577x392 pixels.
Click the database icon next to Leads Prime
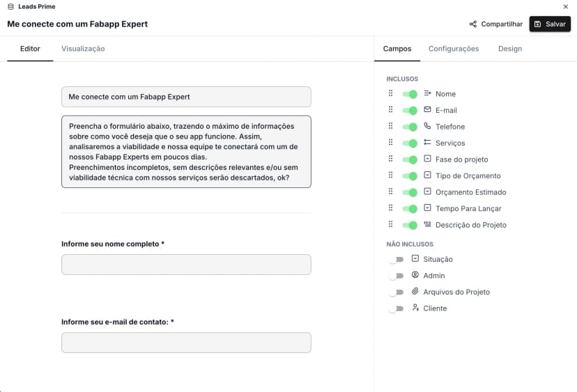[x=10, y=7]
